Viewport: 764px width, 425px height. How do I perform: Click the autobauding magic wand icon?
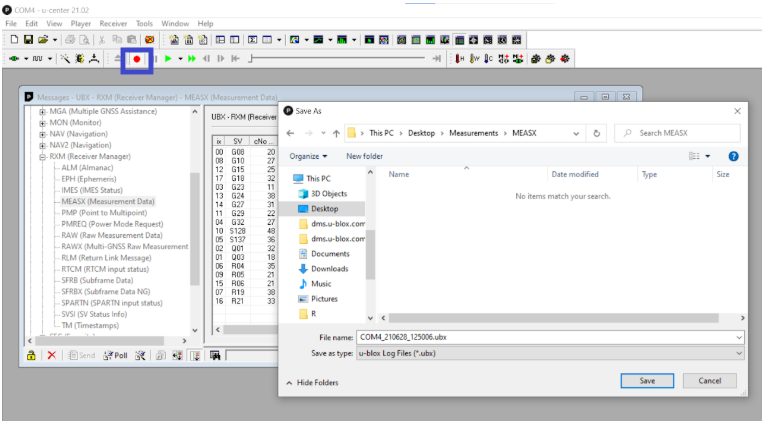pyautogui.click(x=65, y=58)
